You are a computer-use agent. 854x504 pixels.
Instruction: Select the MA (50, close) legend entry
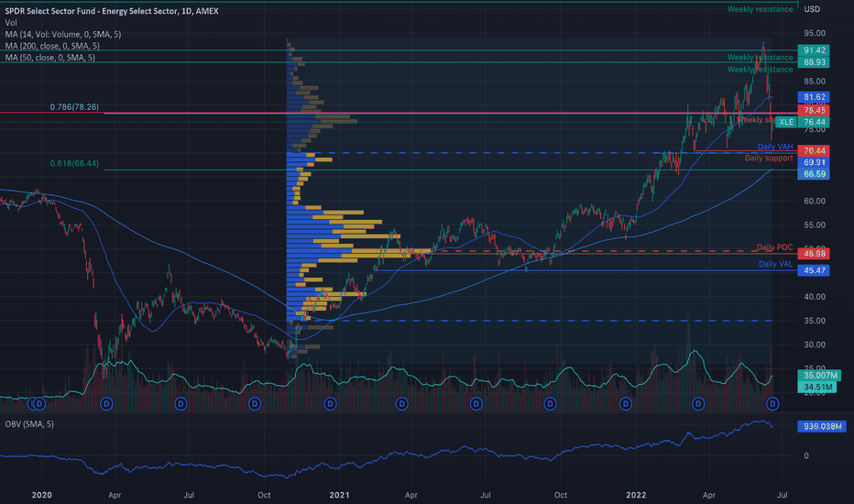[x=50, y=57]
